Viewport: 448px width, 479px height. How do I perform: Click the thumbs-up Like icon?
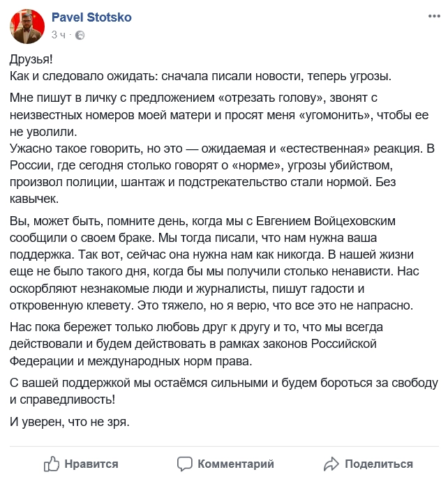(x=51, y=464)
